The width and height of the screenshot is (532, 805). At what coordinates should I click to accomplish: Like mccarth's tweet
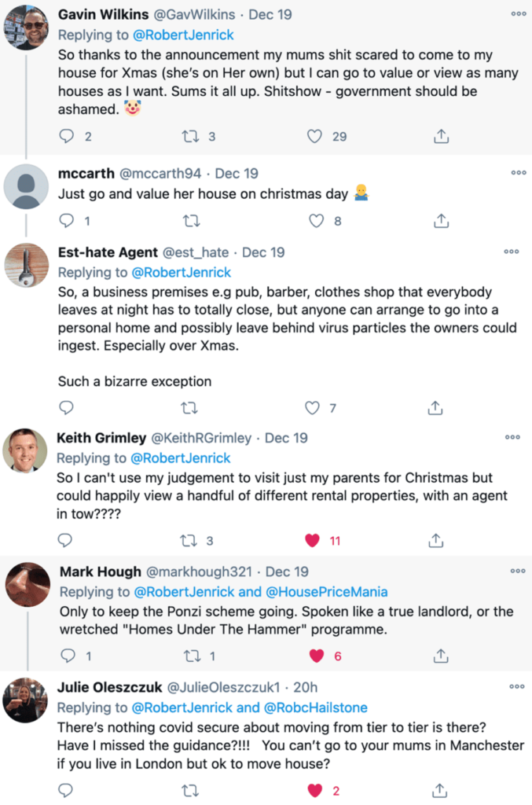coord(316,221)
